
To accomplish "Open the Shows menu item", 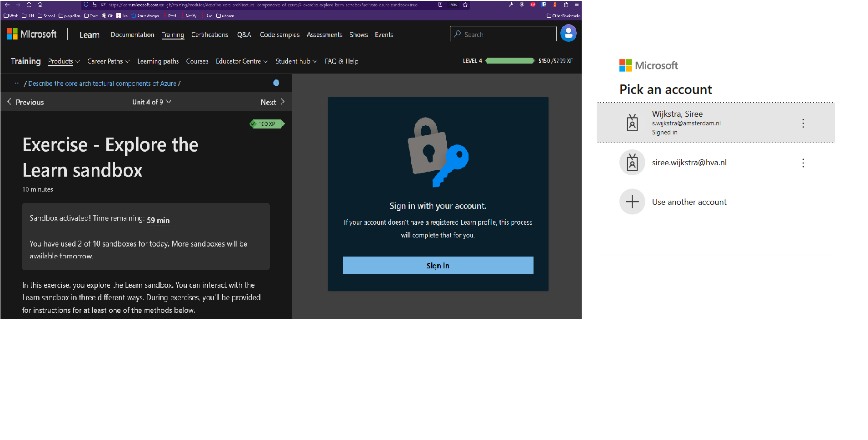I will [359, 35].
